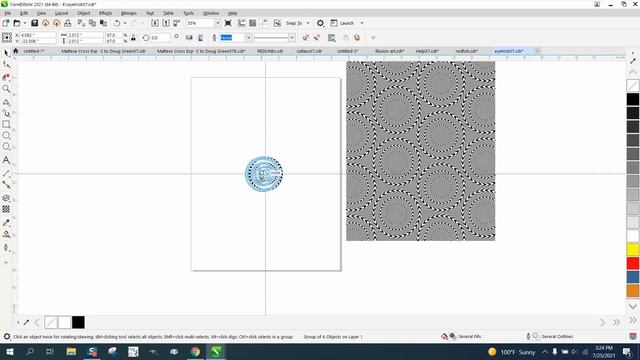Screen dimensions: 640x360
Task: Open the Bitmaps menu
Action: click(129, 13)
